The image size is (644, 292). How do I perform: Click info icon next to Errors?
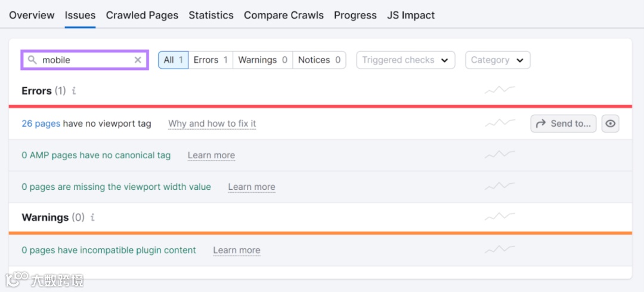(74, 91)
